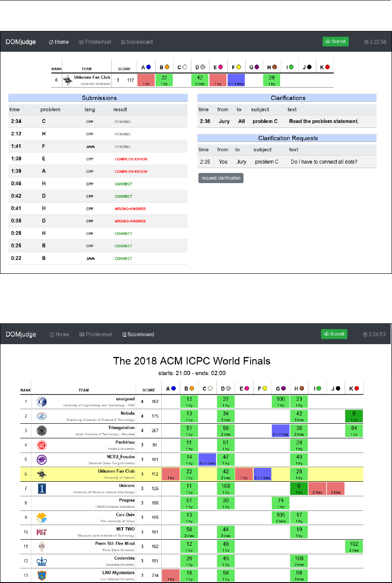
Task: Click the DOMjudge brand on the team home page
Action: pos(21,42)
